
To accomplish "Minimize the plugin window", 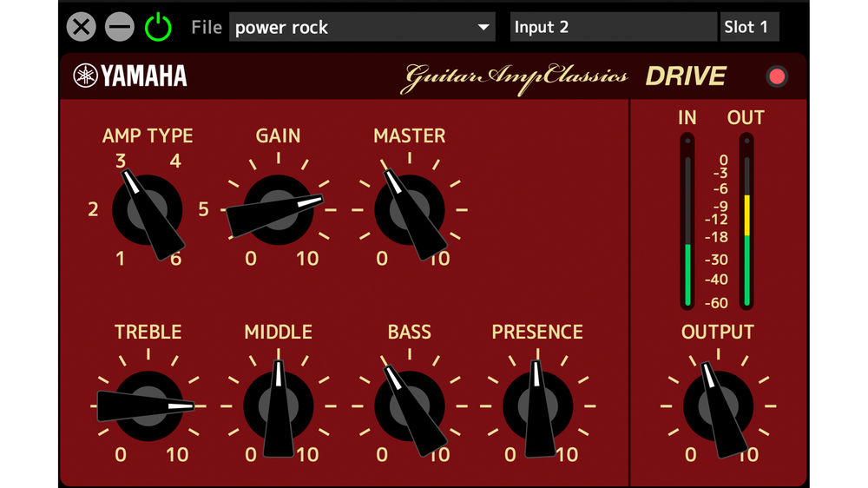I will coord(120,27).
